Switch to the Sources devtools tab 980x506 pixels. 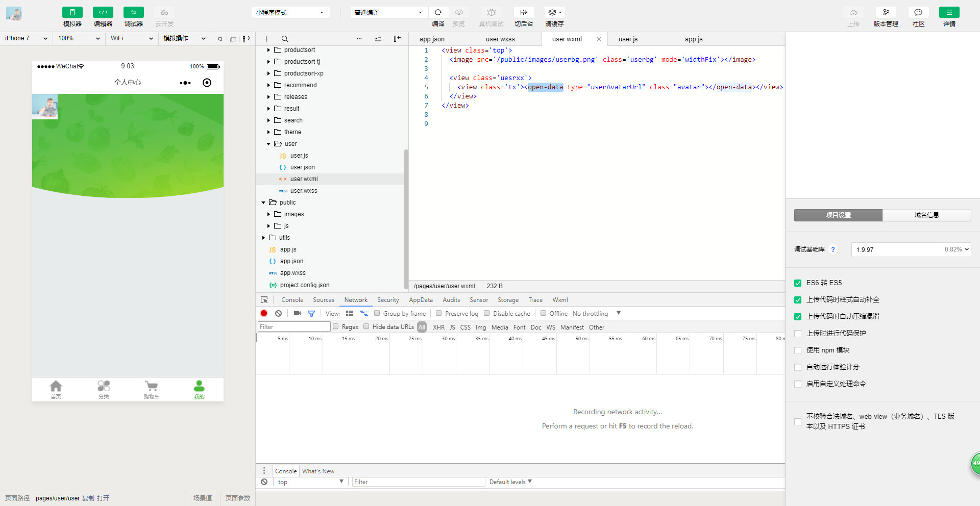pos(324,300)
